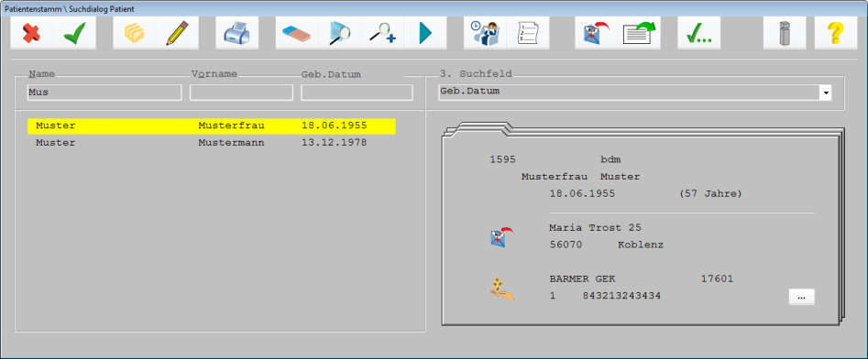
Task: Click the number 17601 on card
Action: pyautogui.click(x=717, y=279)
